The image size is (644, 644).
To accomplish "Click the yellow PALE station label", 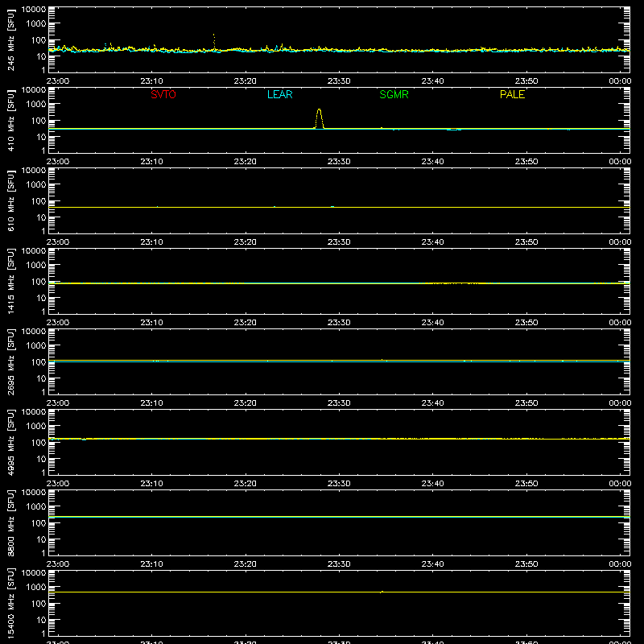I will click(x=512, y=94).
